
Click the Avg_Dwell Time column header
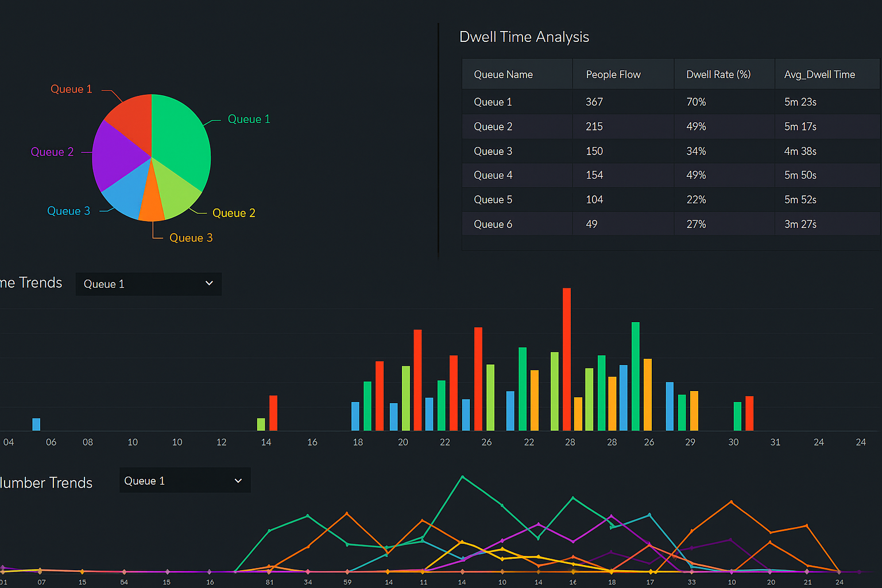[x=819, y=75]
